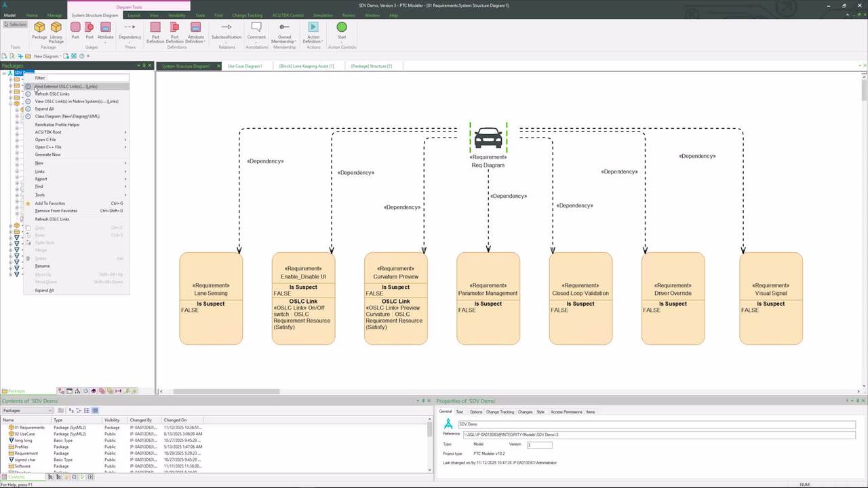The height and width of the screenshot is (488, 868).
Task: Click the Filter field in context menu
Action: 87,78
